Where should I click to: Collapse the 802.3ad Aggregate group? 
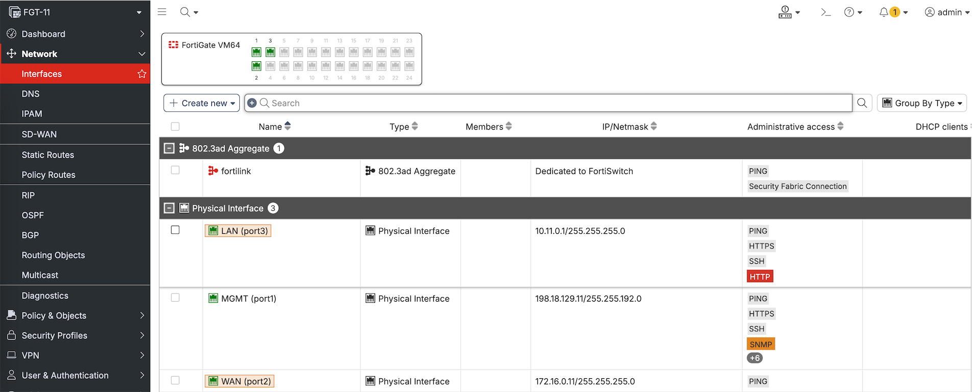click(169, 149)
